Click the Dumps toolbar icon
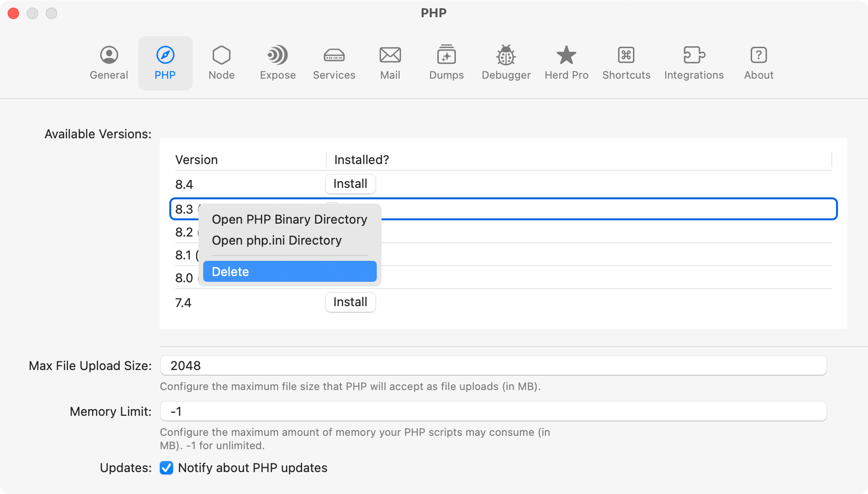This screenshot has width=868, height=494. [446, 55]
